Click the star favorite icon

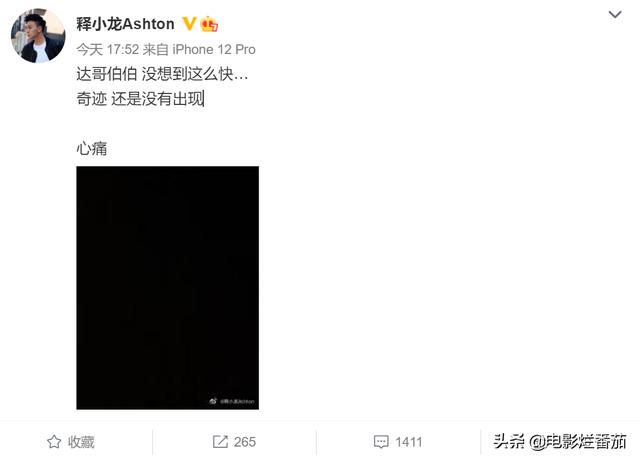(x=54, y=442)
